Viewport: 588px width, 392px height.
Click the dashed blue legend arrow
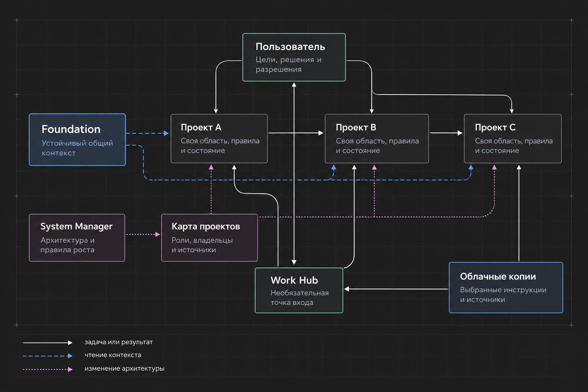click(47, 356)
